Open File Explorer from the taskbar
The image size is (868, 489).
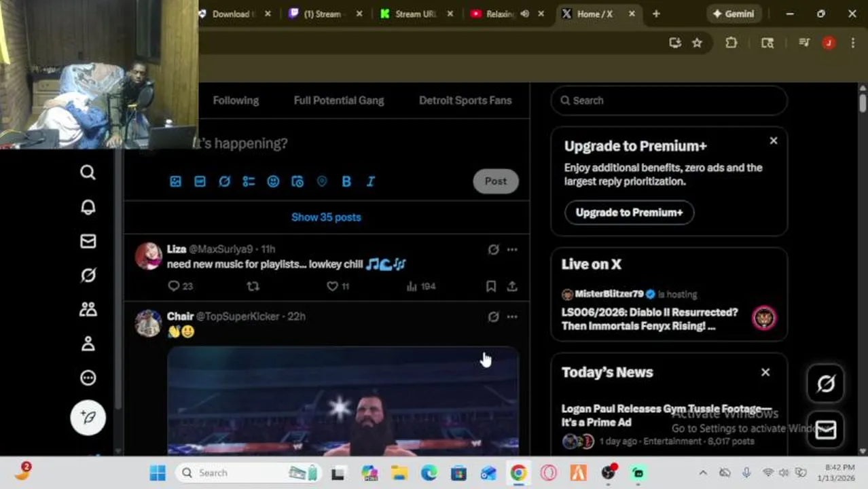coord(399,473)
